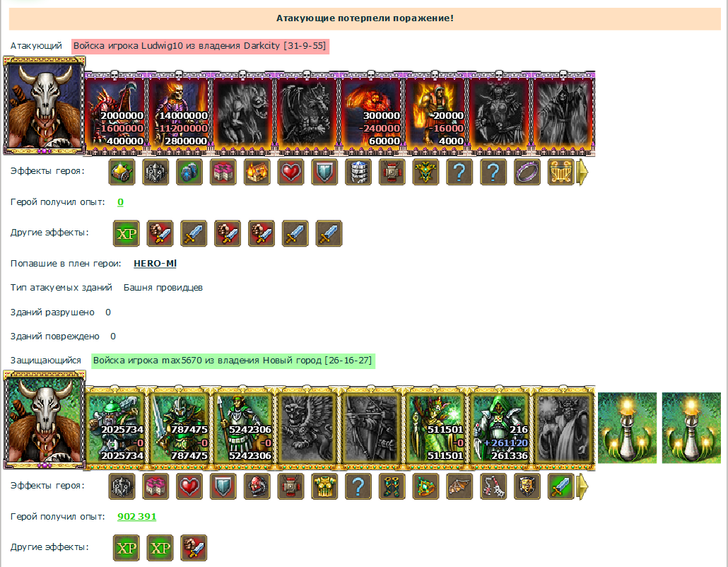Click the attacker's horned skull hero portrait

44,105
